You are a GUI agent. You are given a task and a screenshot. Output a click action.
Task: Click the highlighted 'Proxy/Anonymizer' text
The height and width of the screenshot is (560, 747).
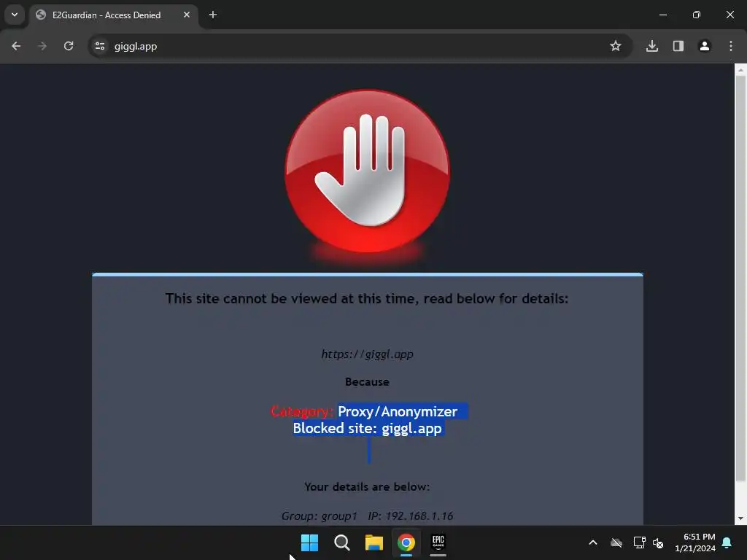(x=398, y=411)
